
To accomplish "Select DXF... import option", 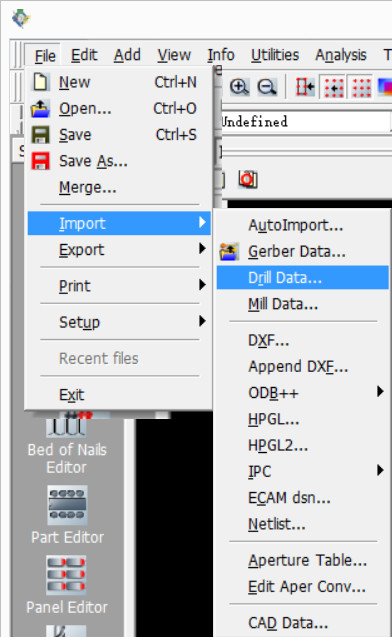I will pyautogui.click(x=302, y=340).
